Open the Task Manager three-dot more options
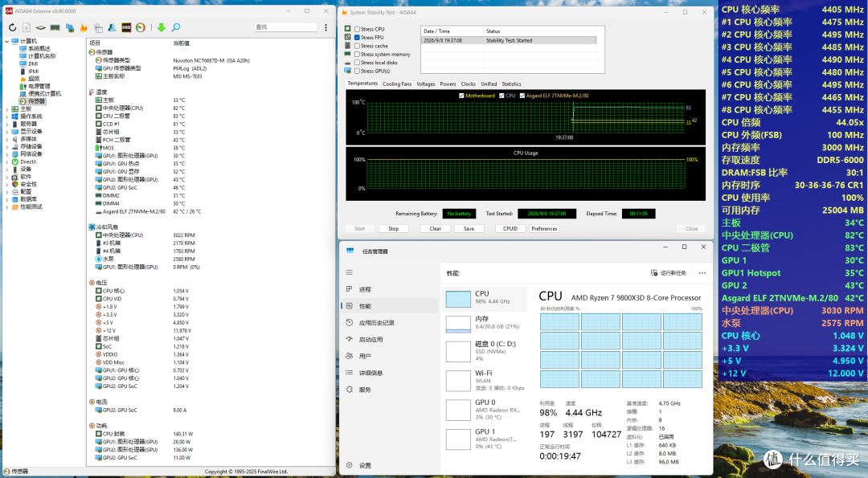The image size is (868, 478). pyautogui.click(x=702, y=273)
